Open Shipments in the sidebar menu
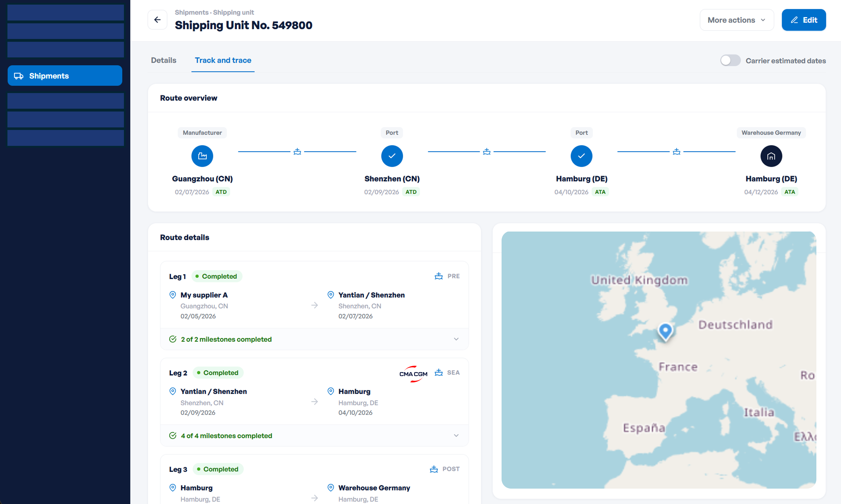 (65, 76)
